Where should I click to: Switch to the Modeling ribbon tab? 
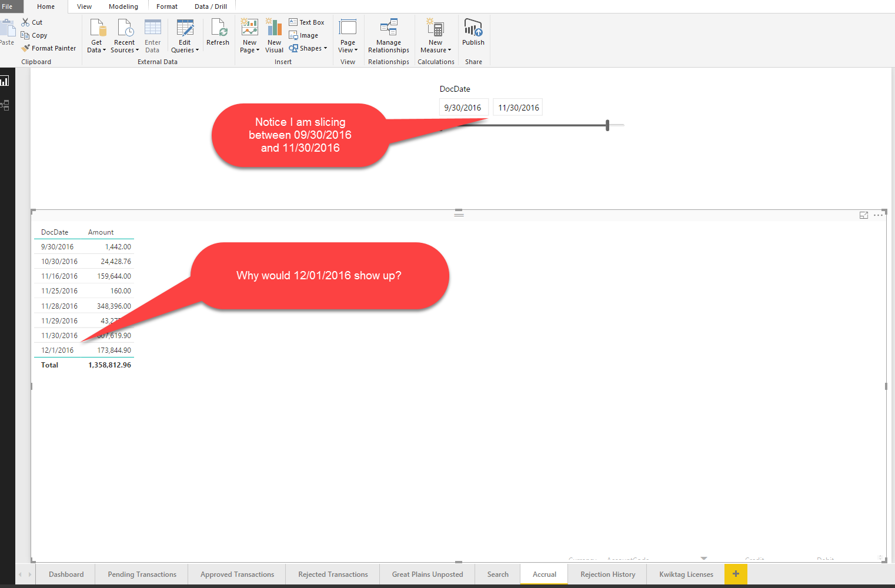pyautogui.click(x=123, y=6)
